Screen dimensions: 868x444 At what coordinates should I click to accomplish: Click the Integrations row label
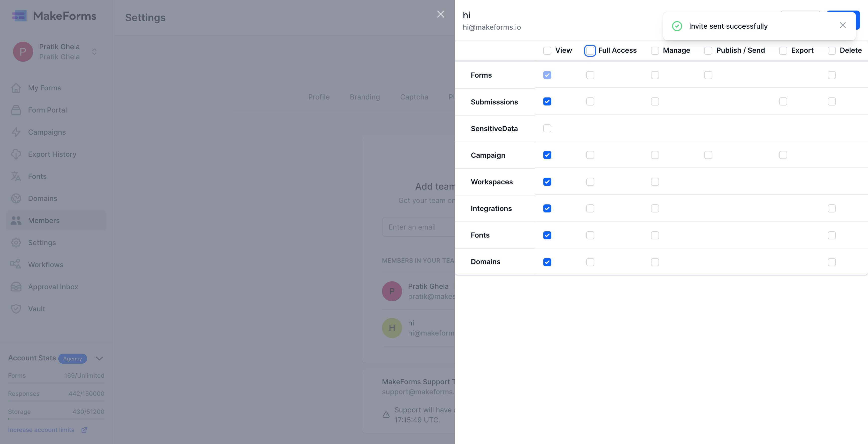click(491, 208)
